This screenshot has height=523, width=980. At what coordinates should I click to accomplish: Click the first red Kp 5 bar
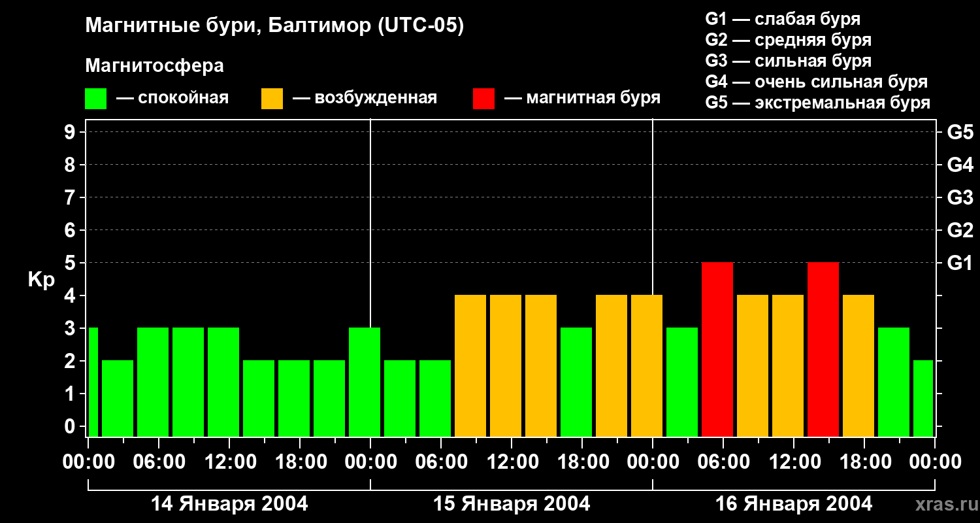pyautogui.click(x=717, y=349)
